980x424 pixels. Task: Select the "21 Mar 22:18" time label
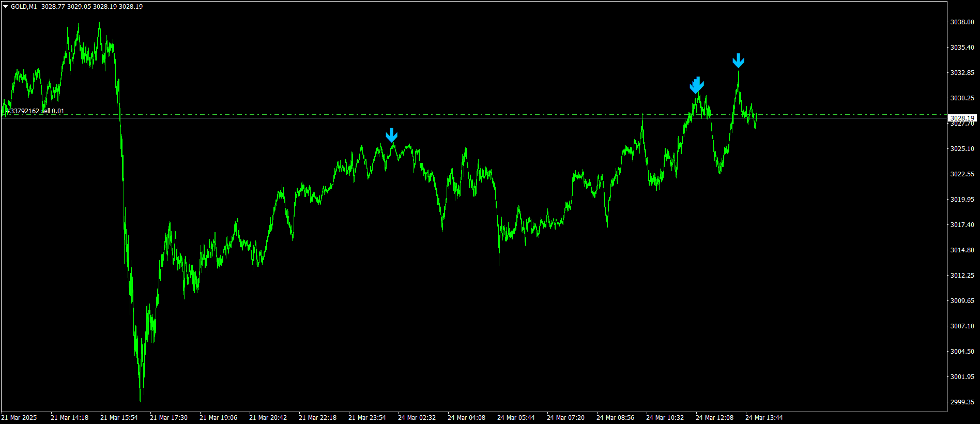tap(317, 418)
